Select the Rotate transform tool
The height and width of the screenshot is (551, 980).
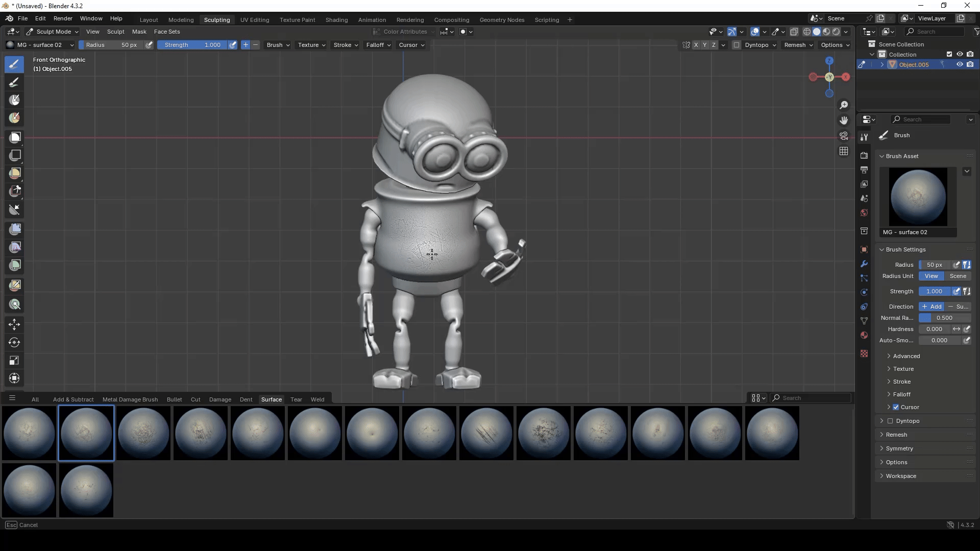(14, 342)
